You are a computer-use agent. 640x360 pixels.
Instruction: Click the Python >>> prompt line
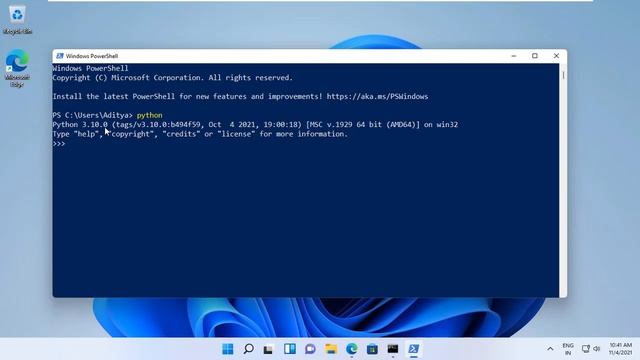coord(59,144)
